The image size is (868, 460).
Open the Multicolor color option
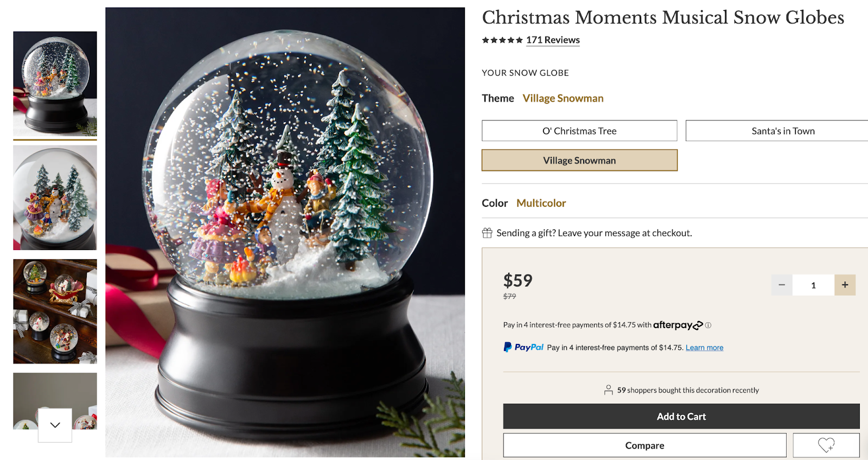pos(540,202)
